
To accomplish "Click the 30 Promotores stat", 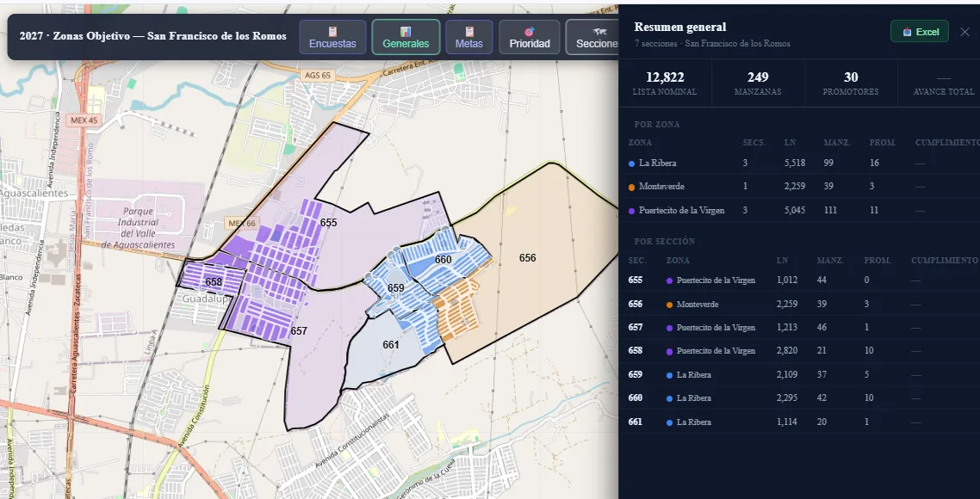I will (851, 83).
